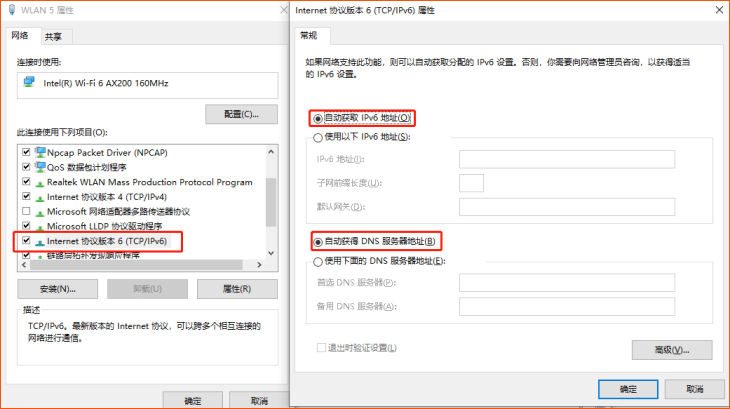Click the Npcap Packet Driver item icon
This screenshot has width=730, height=409.
40,152
